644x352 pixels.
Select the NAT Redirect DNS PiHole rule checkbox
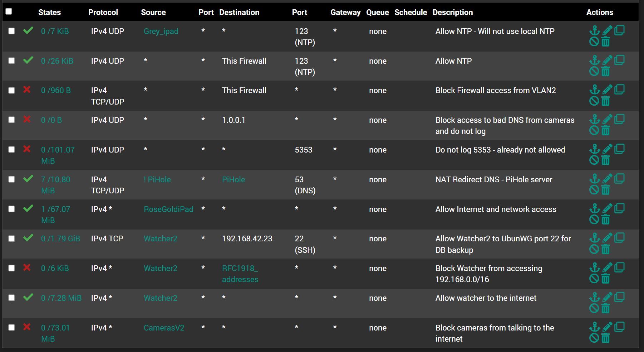[x=12, y=179]
